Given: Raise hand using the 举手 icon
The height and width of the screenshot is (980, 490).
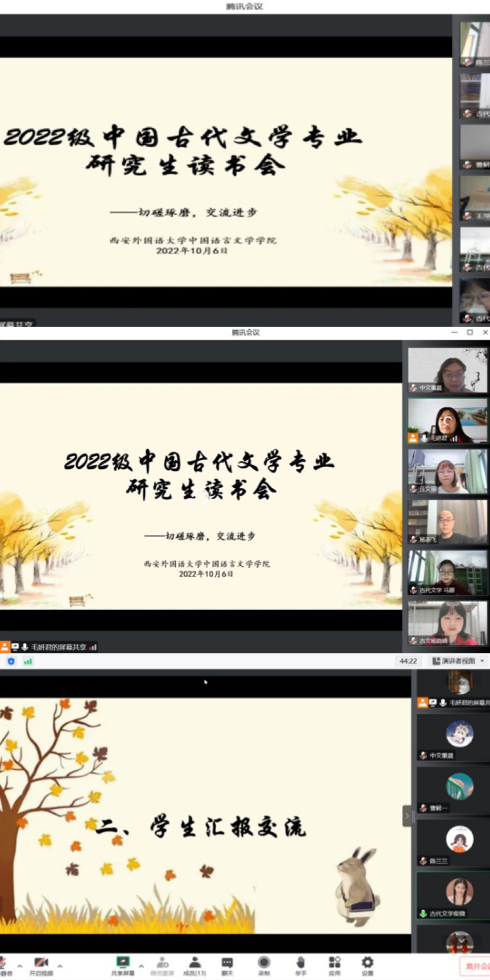Looking at the screenshot, I should 300,963.
